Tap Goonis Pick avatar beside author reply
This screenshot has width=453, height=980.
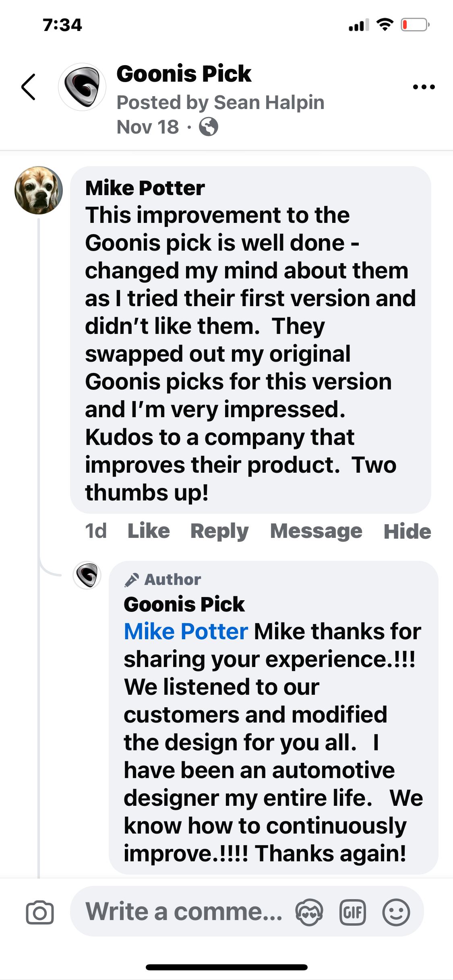[x=87, y=575]
